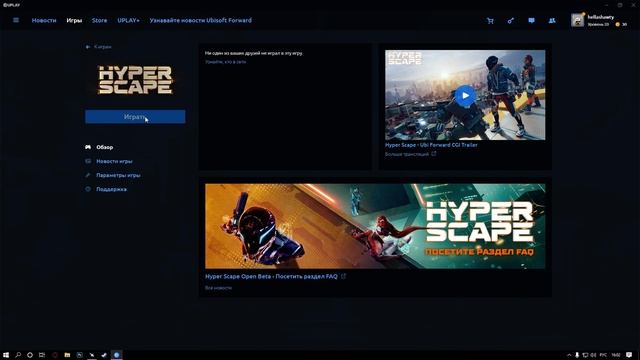Show hidden system tray icons
The width and height of the screenshot is (640, 360).
569,355
